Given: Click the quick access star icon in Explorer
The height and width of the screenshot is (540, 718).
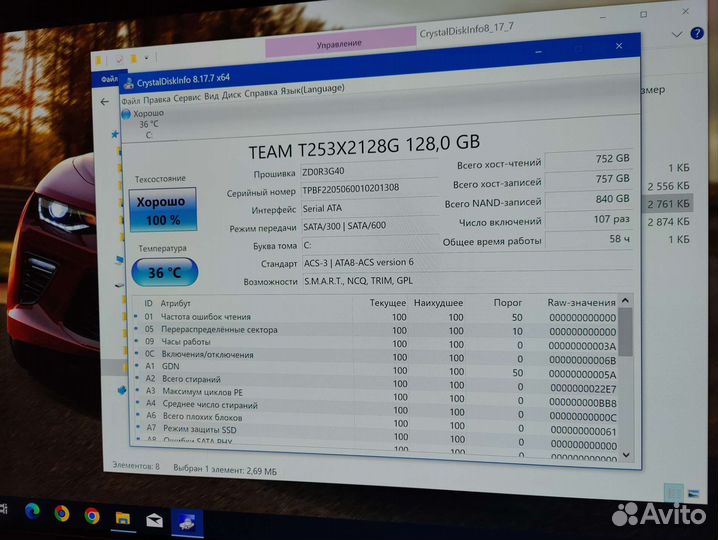Looking at the screenshot, I should (114, 134).
